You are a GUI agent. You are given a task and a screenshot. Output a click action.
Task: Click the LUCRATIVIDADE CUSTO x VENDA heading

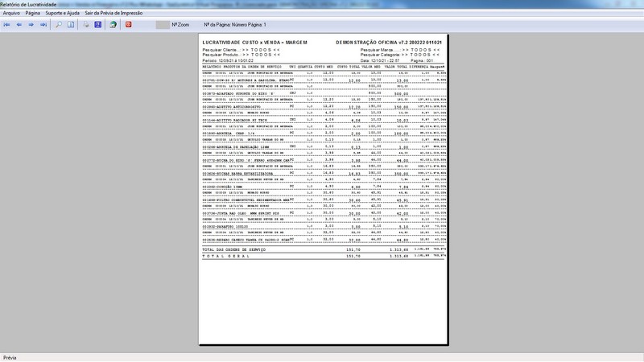point(254,43)
